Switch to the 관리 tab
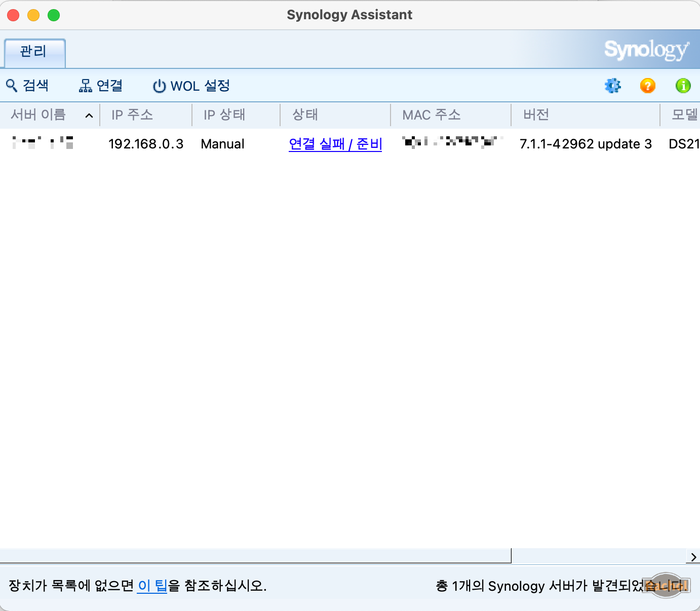700x611 pixels. pyautogui.click(x=35, y=52)
